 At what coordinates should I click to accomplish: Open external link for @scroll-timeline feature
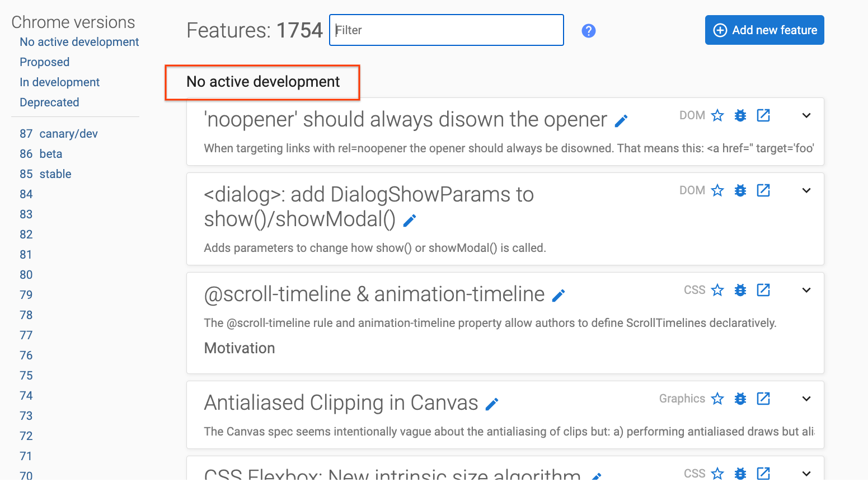click(x=763, y=290)
